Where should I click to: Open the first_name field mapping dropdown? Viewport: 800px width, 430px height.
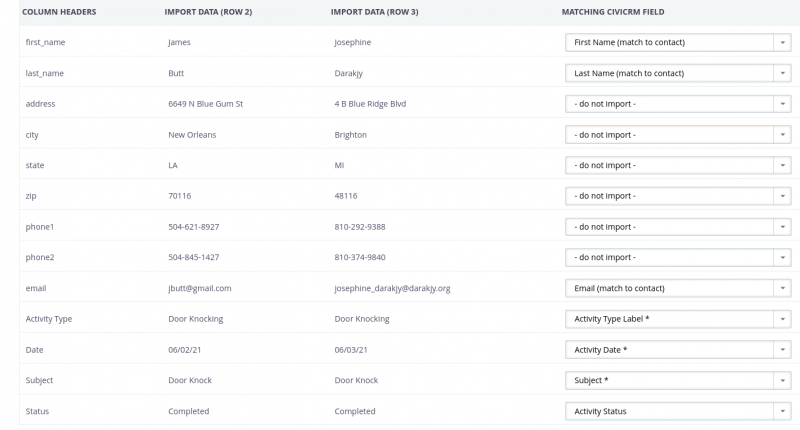tap(678, 42)
